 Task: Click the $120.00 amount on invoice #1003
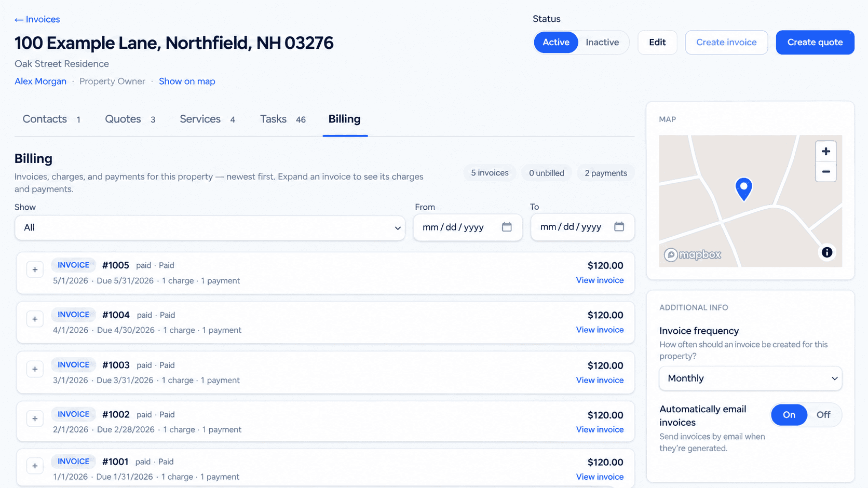(x=605, y=366)
